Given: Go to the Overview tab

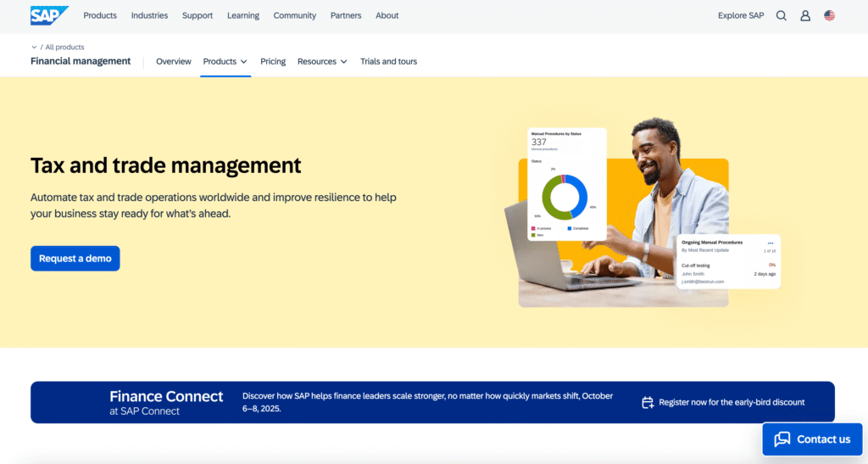Looking at the screenshot, I should coord(173,61).
